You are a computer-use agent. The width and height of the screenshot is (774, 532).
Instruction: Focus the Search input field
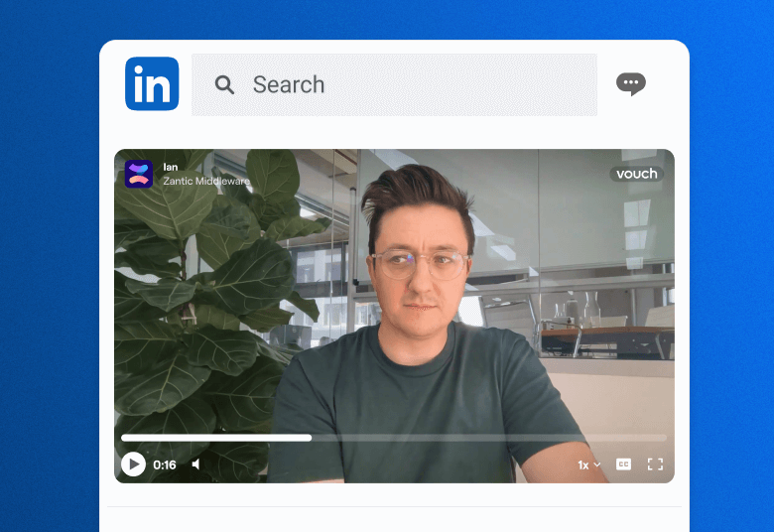394,85
